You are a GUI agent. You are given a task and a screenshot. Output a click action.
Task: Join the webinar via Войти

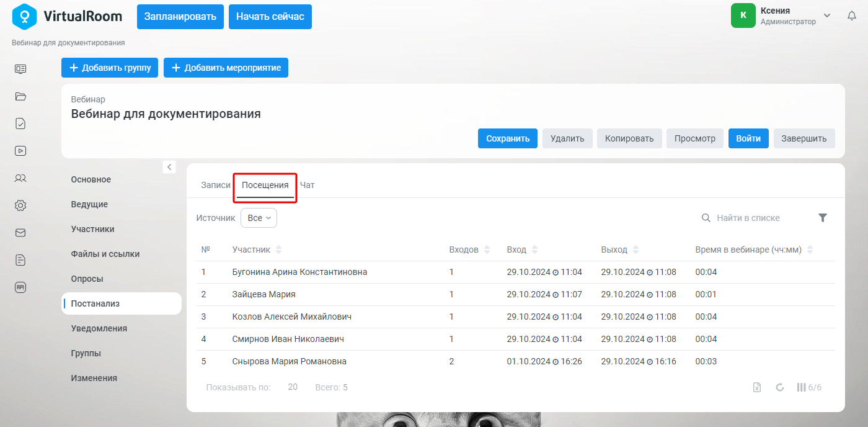pos(748,138)
